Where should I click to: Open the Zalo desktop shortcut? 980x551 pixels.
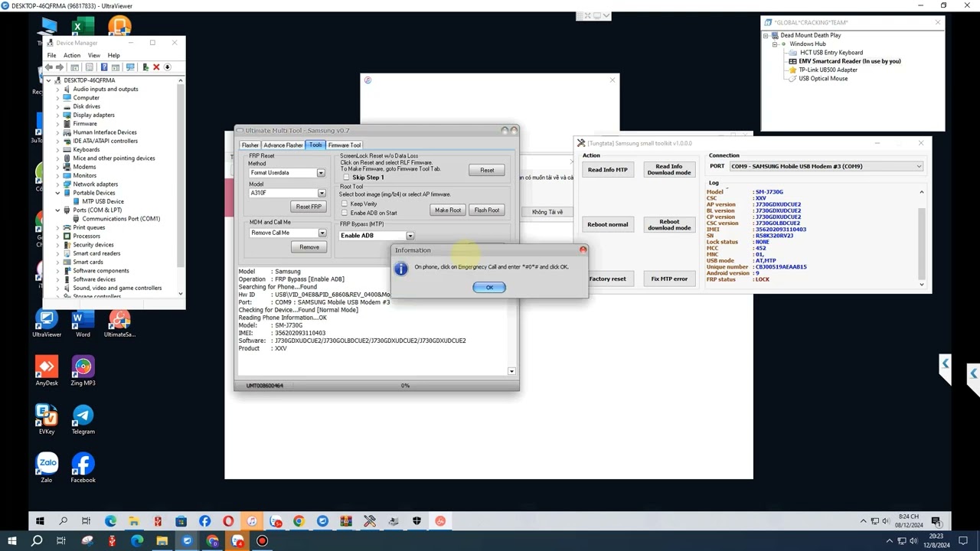[47, 468]
